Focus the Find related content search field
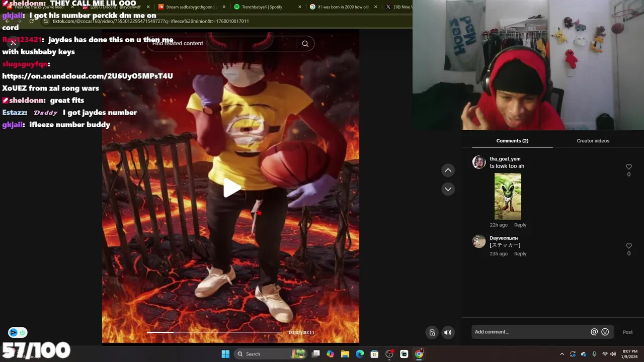This screenshot has height=362, width=644. click(221, 43)
